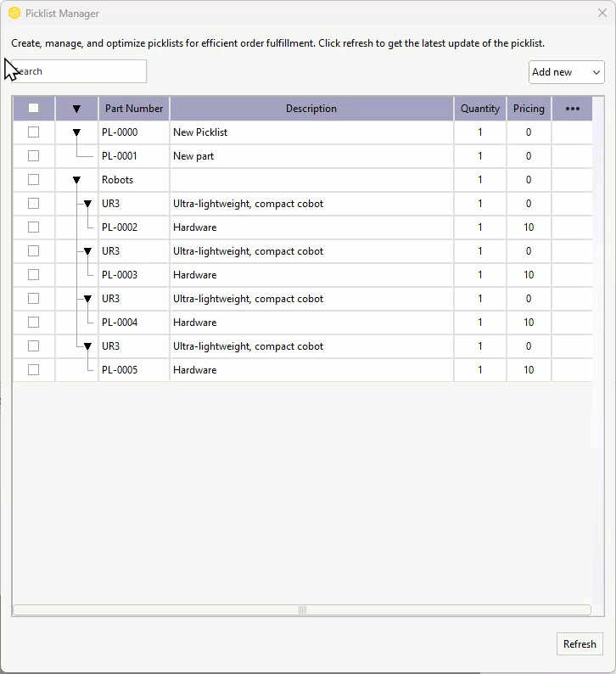Close the Picklist Manager window
Viewport: 616px width, 674px height.
coord(602,13)
